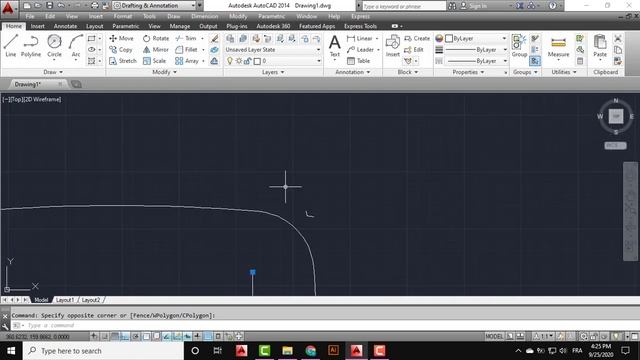Click the keyword search field

tap(403, 6)
